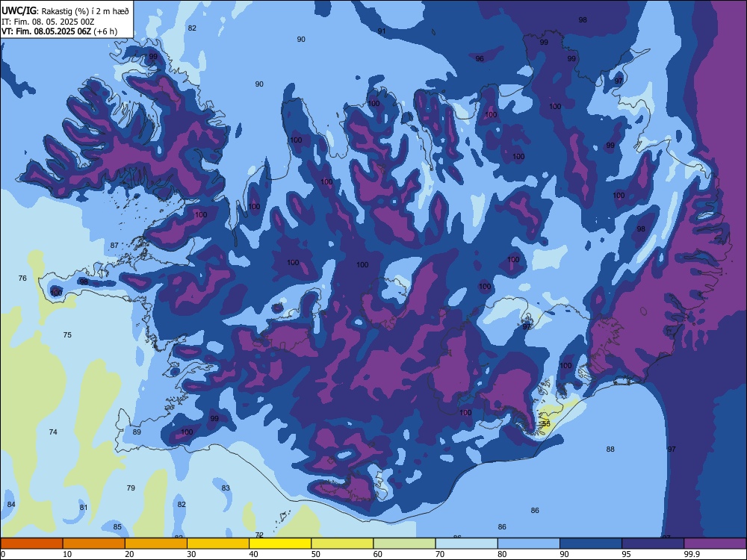Click the purple above-99.9 legend swatch
747x560 pixels.
pyautogui.click(x=715, y=544)
